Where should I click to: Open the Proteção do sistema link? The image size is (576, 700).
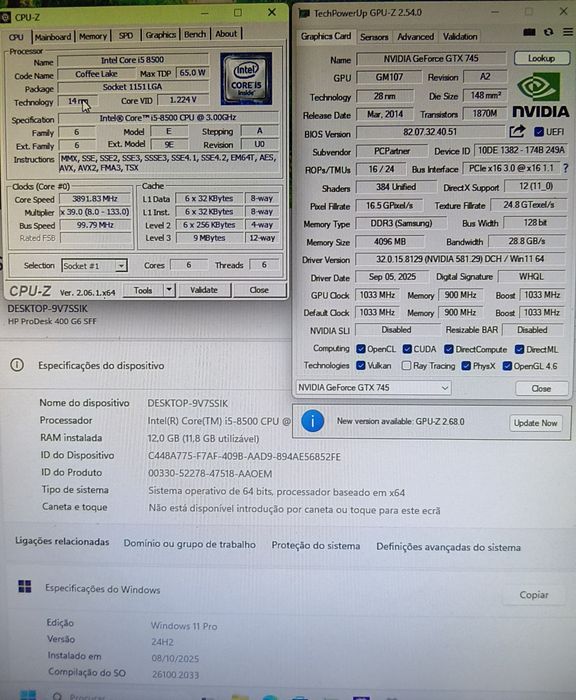[316, 546]
